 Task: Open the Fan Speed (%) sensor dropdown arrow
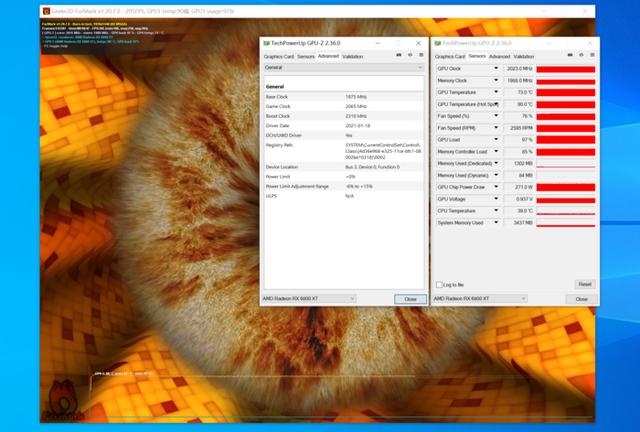tap(496, 116)
